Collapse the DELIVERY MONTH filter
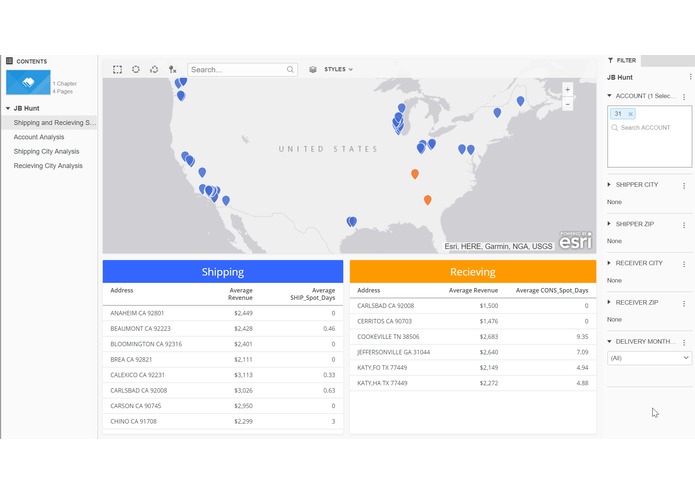Screen dimensions: 695x494 [x=609, y=342]
